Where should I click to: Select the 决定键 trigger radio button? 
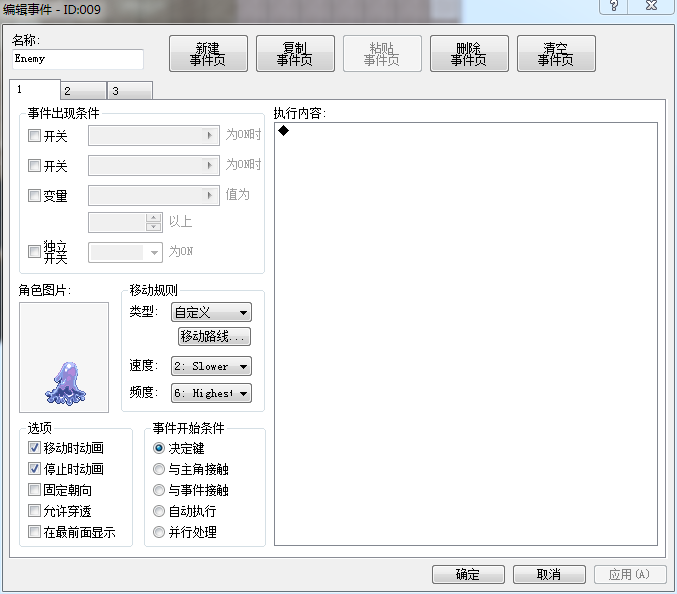point(159,448)
